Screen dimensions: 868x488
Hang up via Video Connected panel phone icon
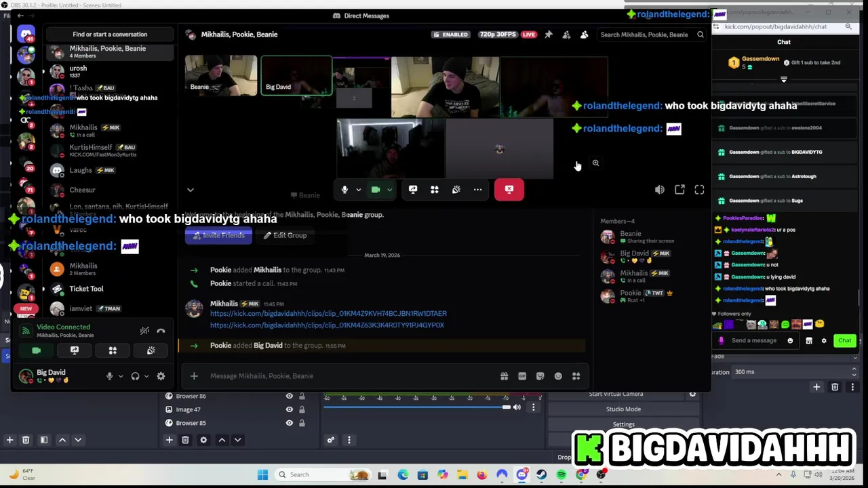(161, 331)
